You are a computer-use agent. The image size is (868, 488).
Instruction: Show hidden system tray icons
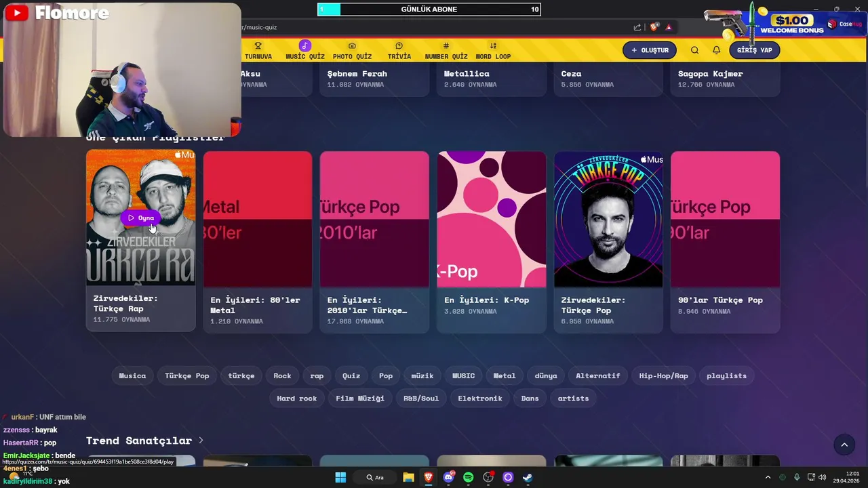(768, 477)
